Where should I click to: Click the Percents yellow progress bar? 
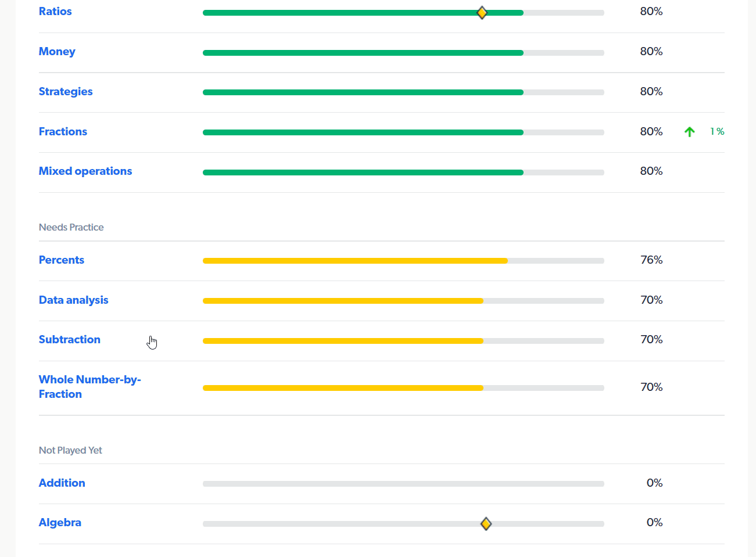pyautogui.click(x=354, y=260)
